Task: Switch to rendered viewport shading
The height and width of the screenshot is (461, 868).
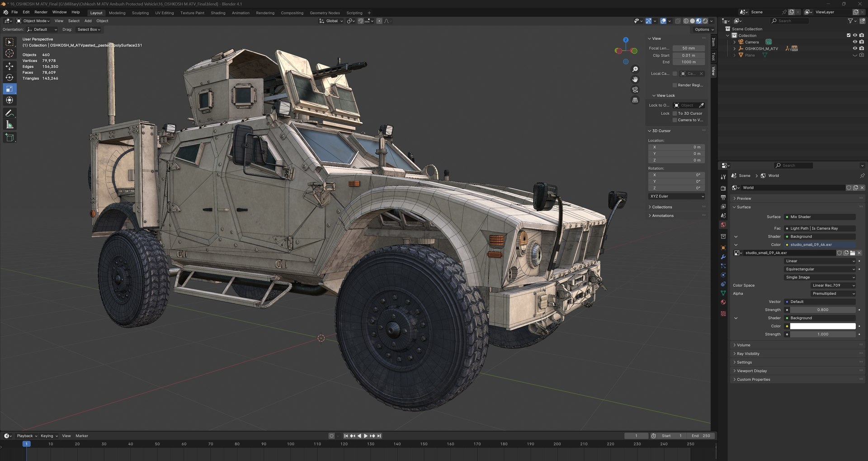Action: click(705, 21)
